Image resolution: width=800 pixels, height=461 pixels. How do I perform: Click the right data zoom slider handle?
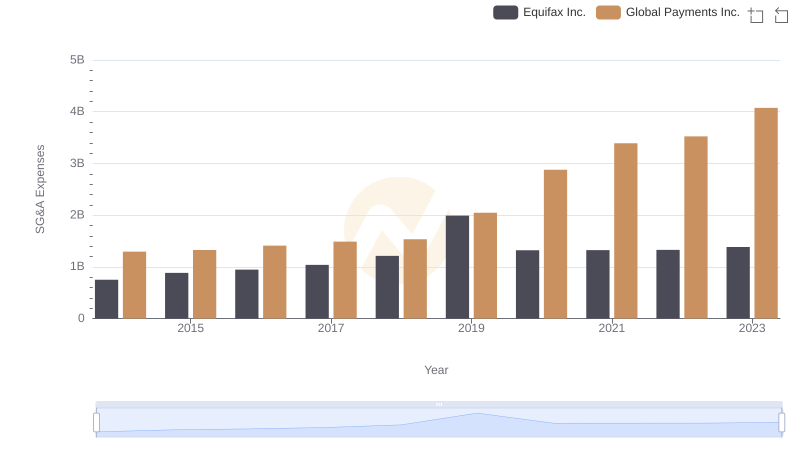(x=781, y=423)
